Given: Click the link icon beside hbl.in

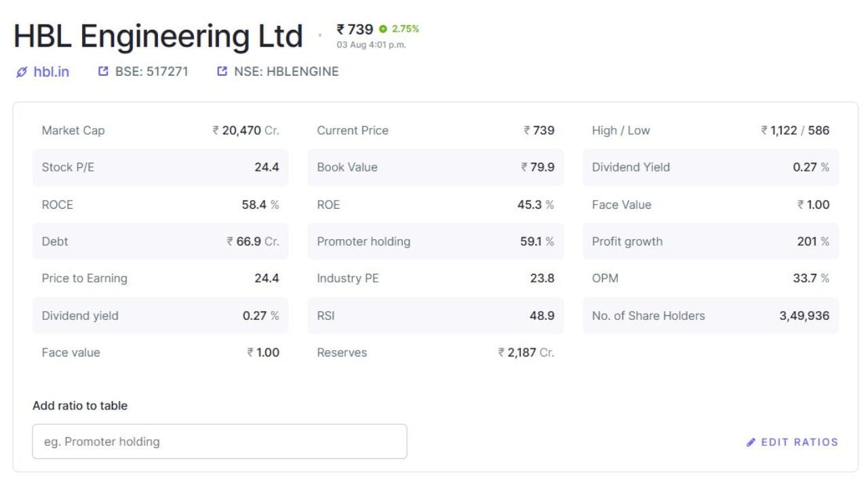Looking at the screenshot, I should [x=22, y=72].
